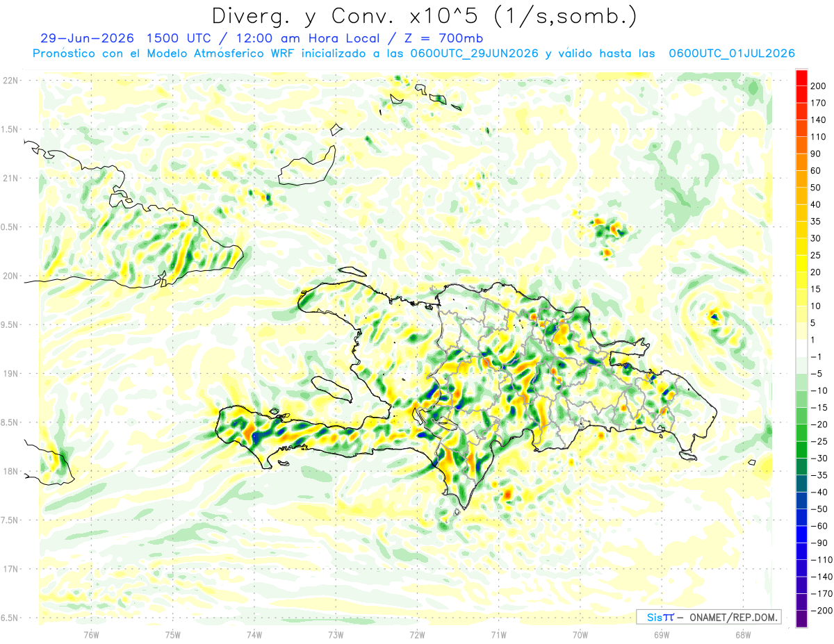Click the "-200" colorbar label
Image resolution: width=834 pixels, height=644 pixels.
(x=821, y=611)
